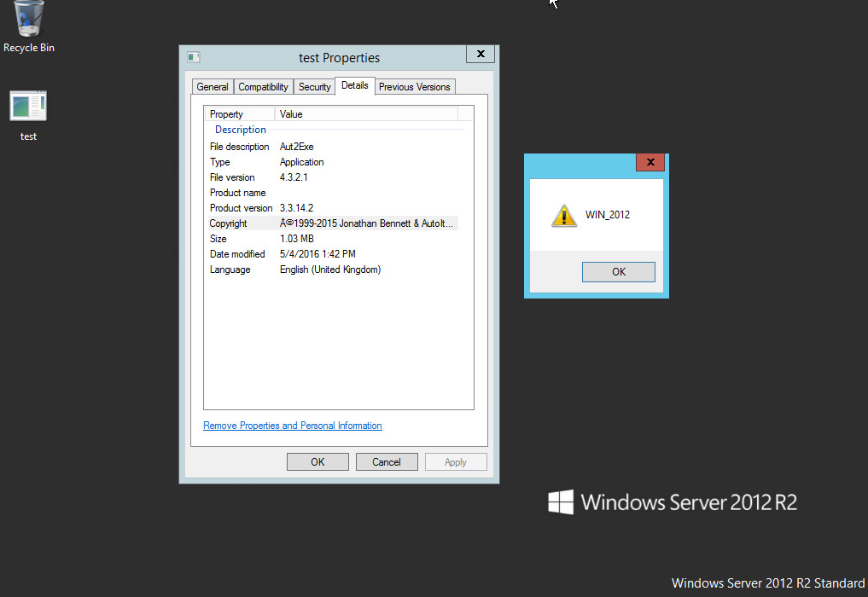Viewport: 868px width, 597px height.
Task: Click the Jonathan Bennett copyright value
Action: pos(366,223)
